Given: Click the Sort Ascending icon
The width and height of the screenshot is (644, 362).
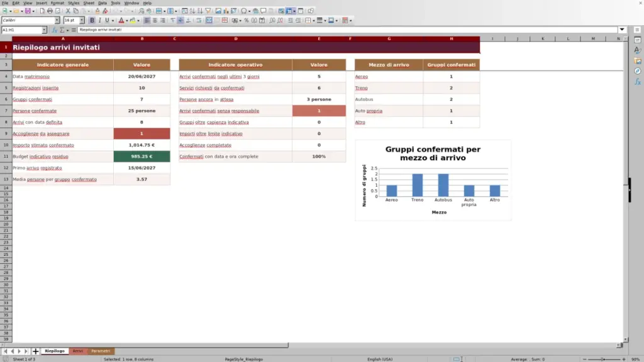Looking at the screenshot, I should (192, 11).
